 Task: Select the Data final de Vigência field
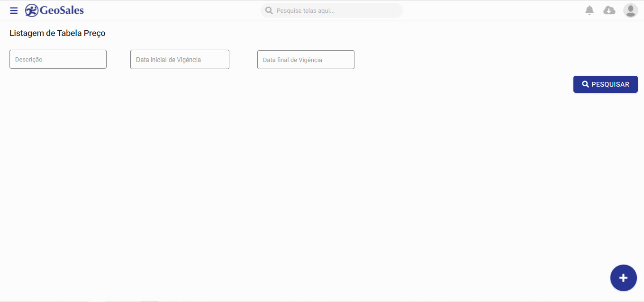(x=306, y=60)
